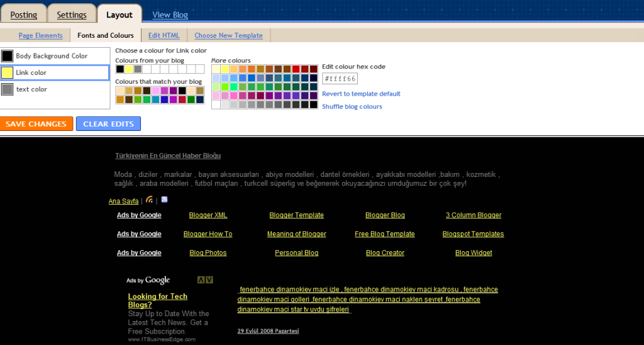This screenshot has height=345, width=644.
Task: Open the Türkiyenin En Güncel Haber Bloğu title link
Action: (x=168, y=156)
